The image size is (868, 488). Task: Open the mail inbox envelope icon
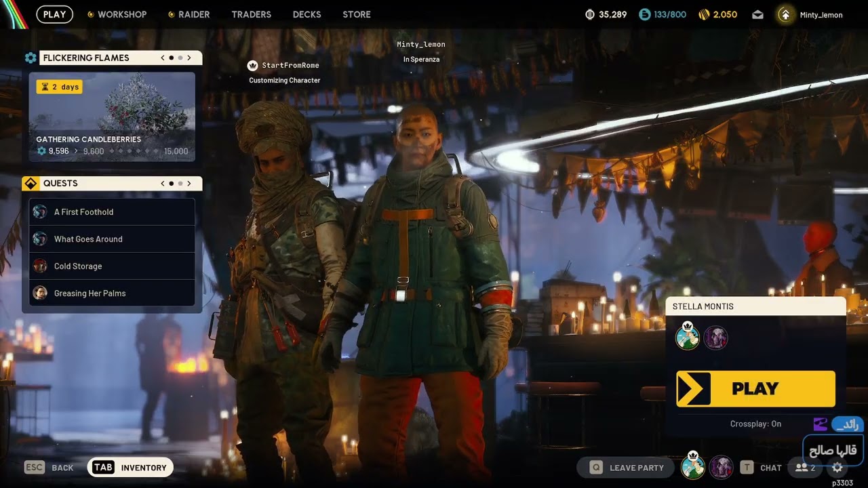click(x=758, y=14)
